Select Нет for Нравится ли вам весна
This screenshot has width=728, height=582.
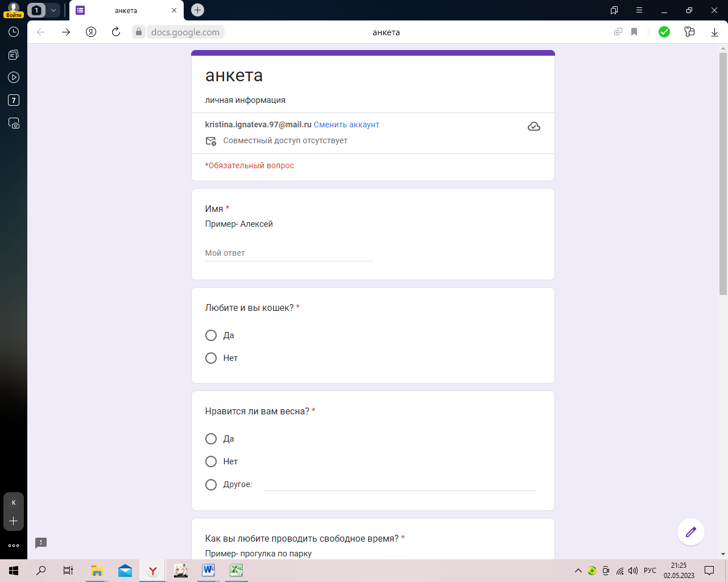(211, 462)
